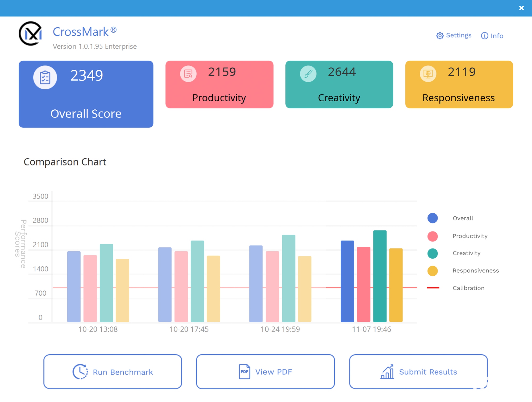Expand the Info panel
This screenshot has height=402, width=532.
point(492,35)
